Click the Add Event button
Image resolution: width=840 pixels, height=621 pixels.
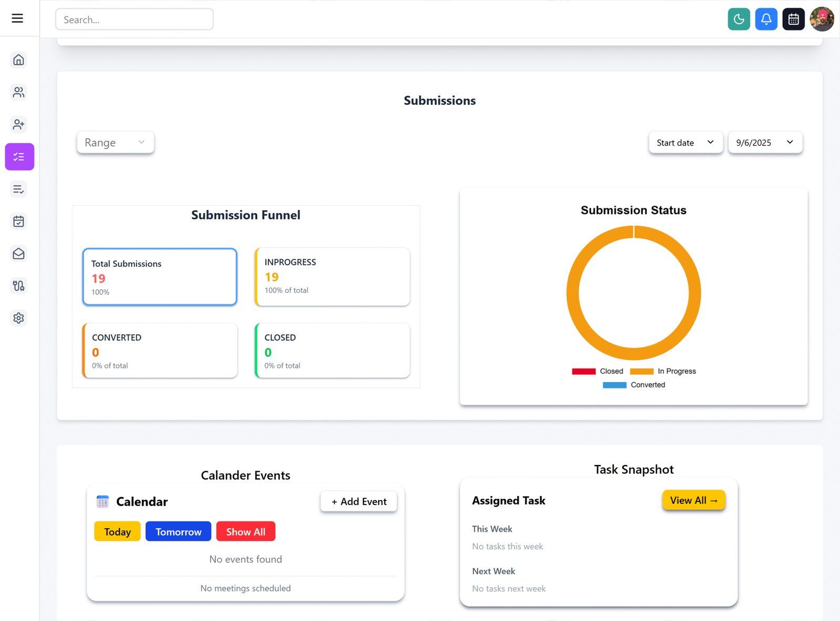(x=359, y=501)
